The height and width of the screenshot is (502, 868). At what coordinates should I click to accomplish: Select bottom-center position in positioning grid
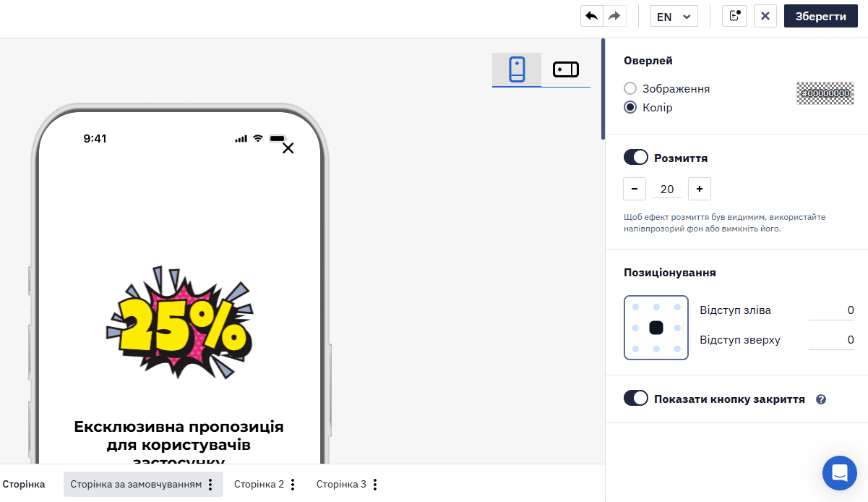pos(656,349)
